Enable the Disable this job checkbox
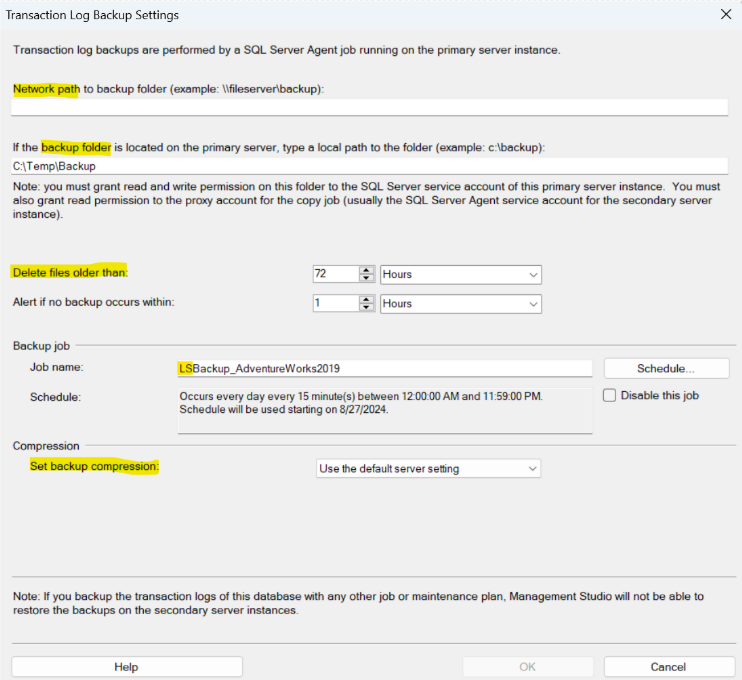The image size is (742, 680). 610,396
